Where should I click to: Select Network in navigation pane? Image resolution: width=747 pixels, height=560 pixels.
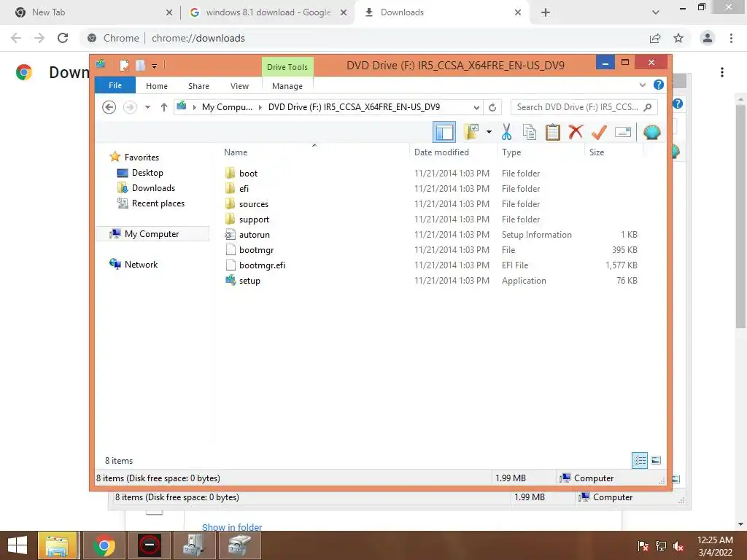(141, 264)
